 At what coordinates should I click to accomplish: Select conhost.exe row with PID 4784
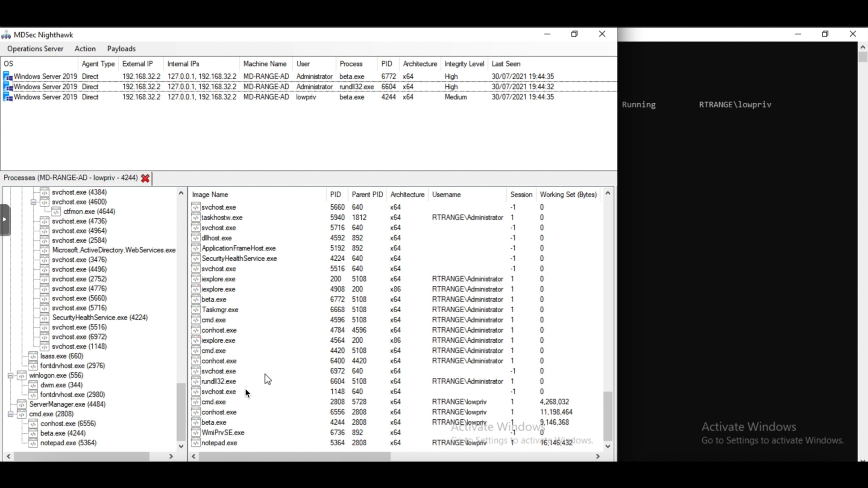396,330
